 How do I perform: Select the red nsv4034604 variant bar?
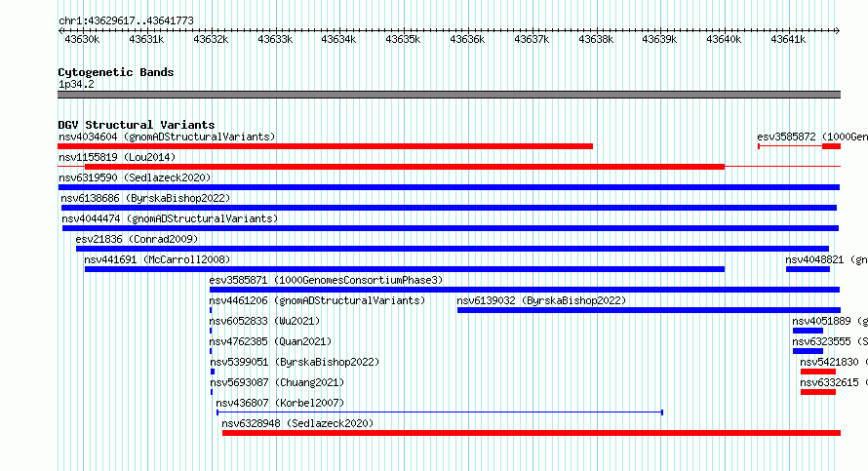pyautogui.click(x=325, y=146)
